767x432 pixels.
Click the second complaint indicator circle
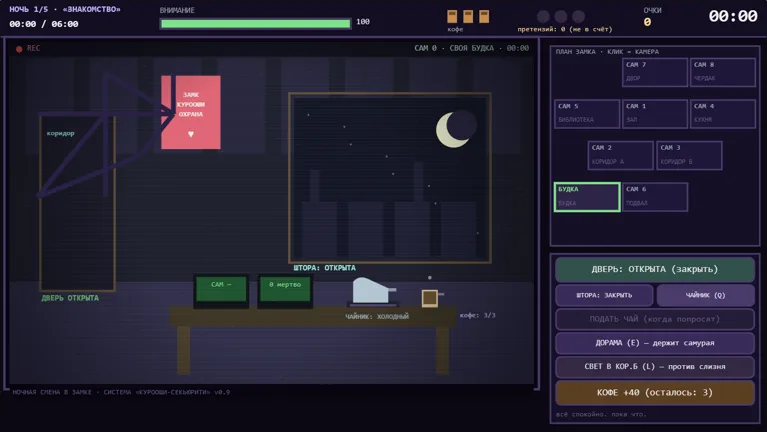click(561, 17)
